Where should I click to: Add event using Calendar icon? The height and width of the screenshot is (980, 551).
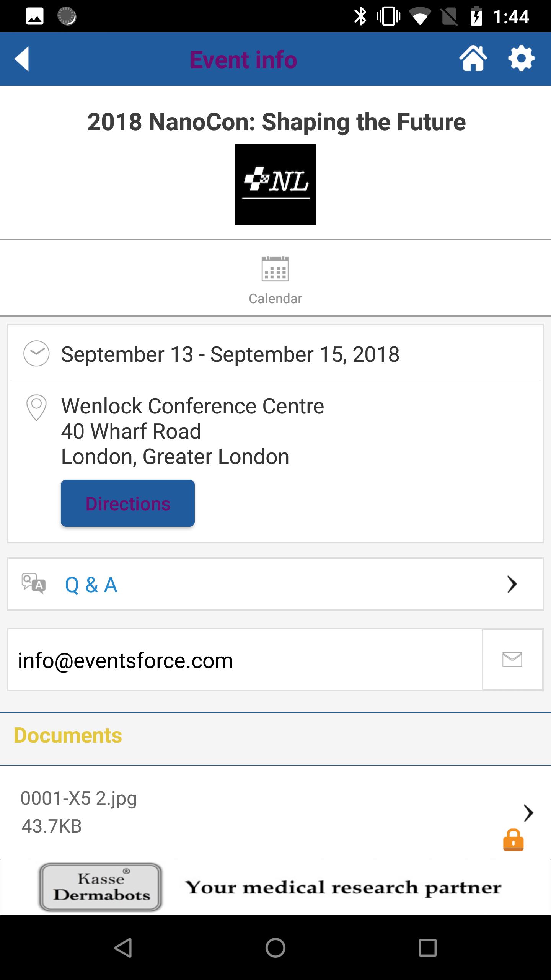pyautogui.click(x=275, y=269)
